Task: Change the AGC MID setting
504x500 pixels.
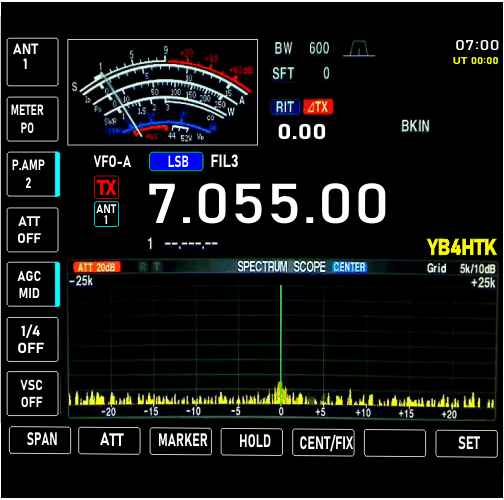Action: click(33, 284)
